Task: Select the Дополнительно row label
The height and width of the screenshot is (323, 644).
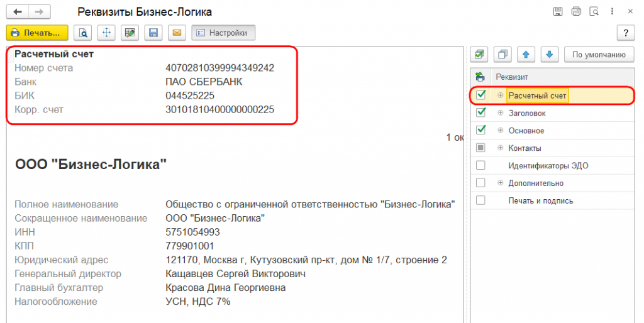Action: click(536, 183)
